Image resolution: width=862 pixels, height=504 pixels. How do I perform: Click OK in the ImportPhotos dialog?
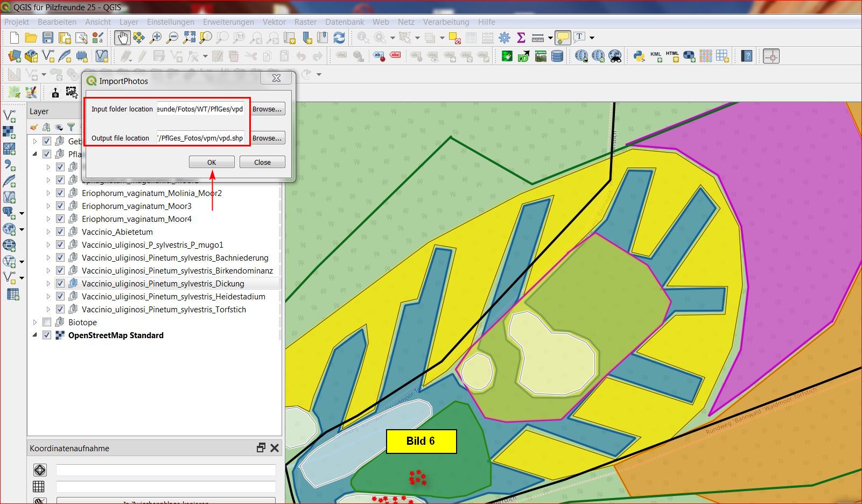(x=212, y=162)
